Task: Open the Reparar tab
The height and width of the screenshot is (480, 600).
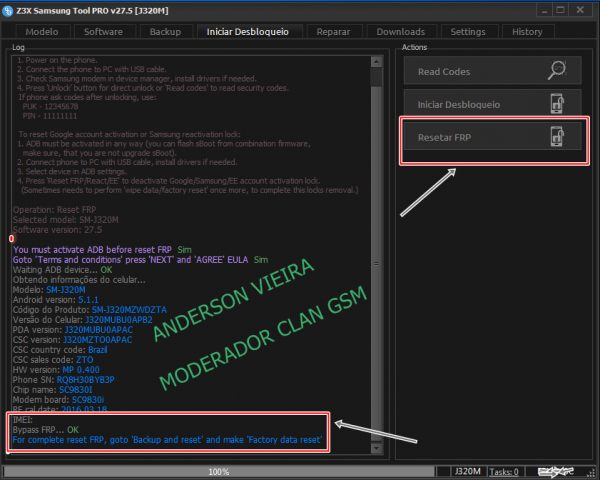Action: coord(333,32)
